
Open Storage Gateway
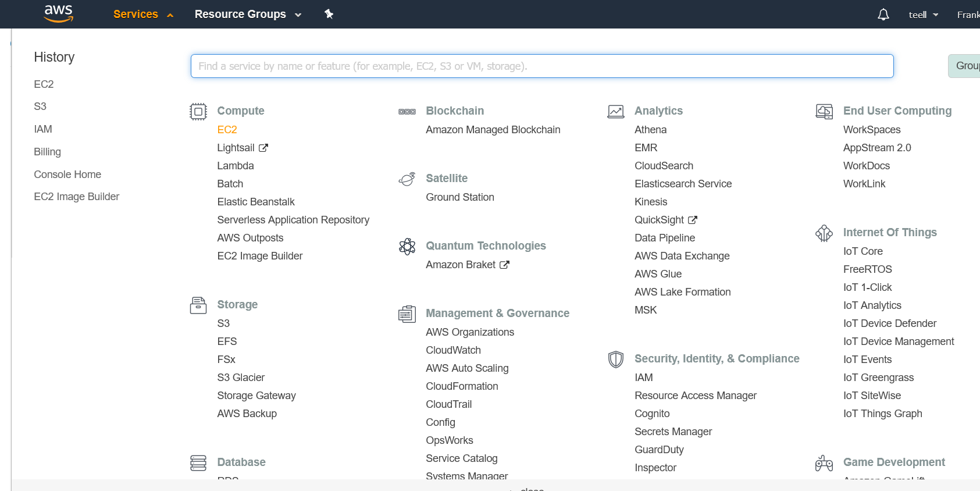(x=256, y=396)
